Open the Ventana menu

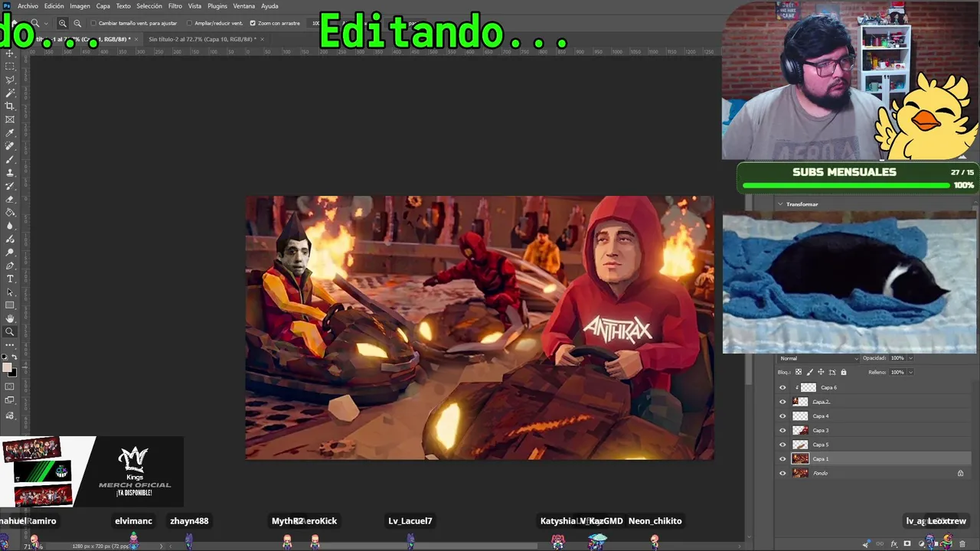243,6
